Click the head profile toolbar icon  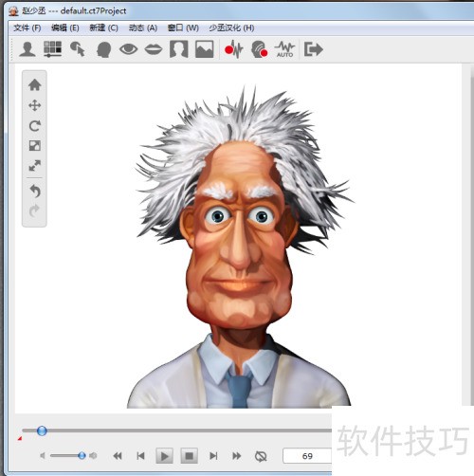click(x=103, y=49)
